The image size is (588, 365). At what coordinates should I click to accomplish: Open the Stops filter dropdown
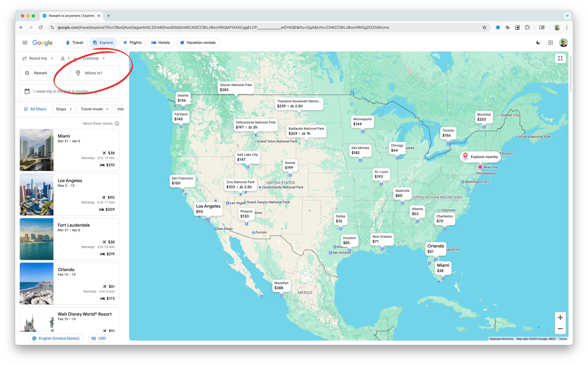point(64,109)
